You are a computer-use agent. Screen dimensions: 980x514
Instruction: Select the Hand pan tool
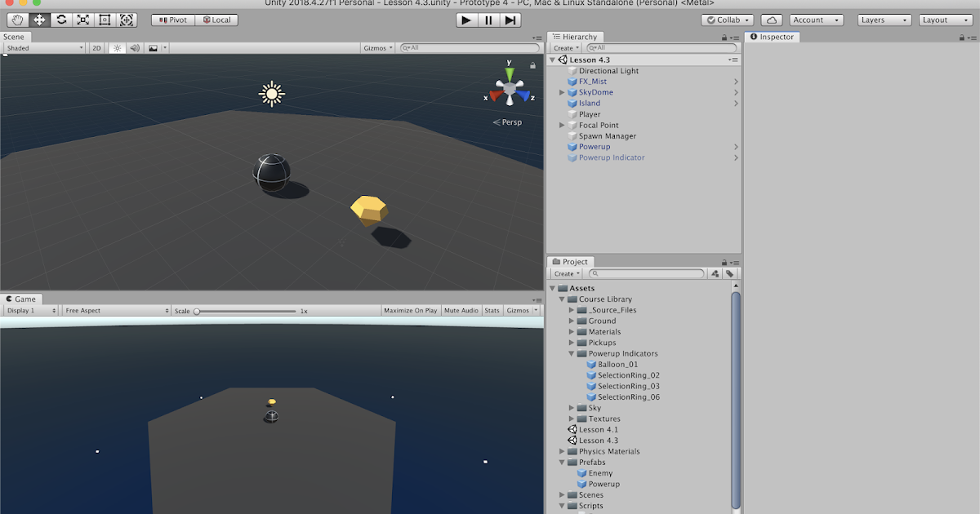[x=16, y=20]
